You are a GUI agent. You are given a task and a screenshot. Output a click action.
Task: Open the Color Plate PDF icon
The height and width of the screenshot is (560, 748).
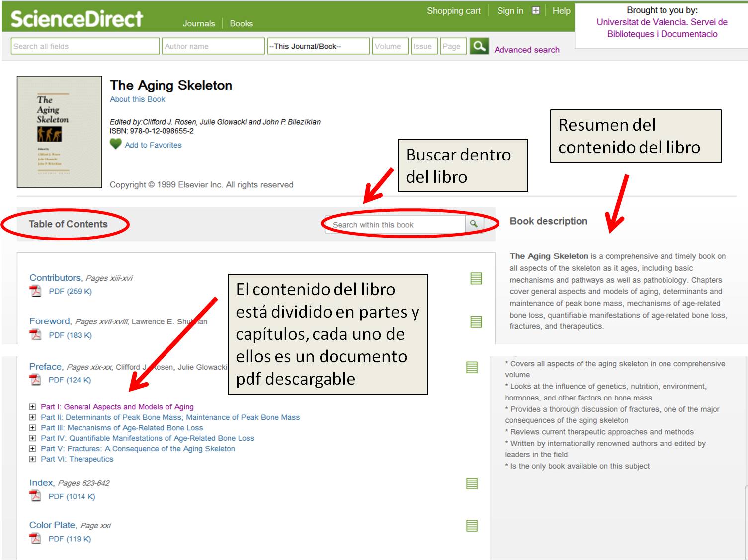tap(35, 538)
